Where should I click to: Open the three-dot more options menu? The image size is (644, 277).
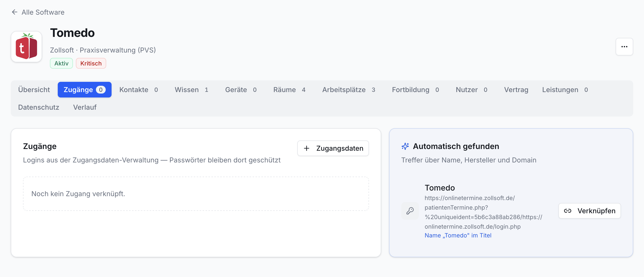pyautogui.click(x=624, y=47)
